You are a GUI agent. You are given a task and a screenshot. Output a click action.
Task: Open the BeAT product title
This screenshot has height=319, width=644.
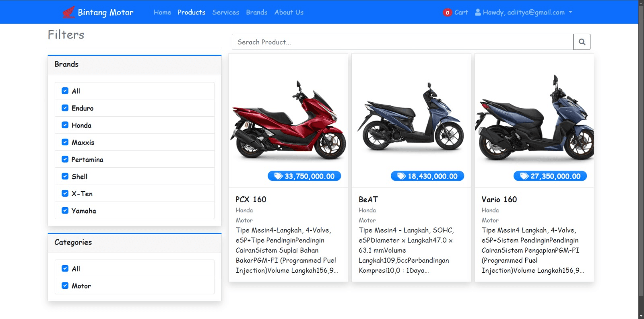coord(368,200)
